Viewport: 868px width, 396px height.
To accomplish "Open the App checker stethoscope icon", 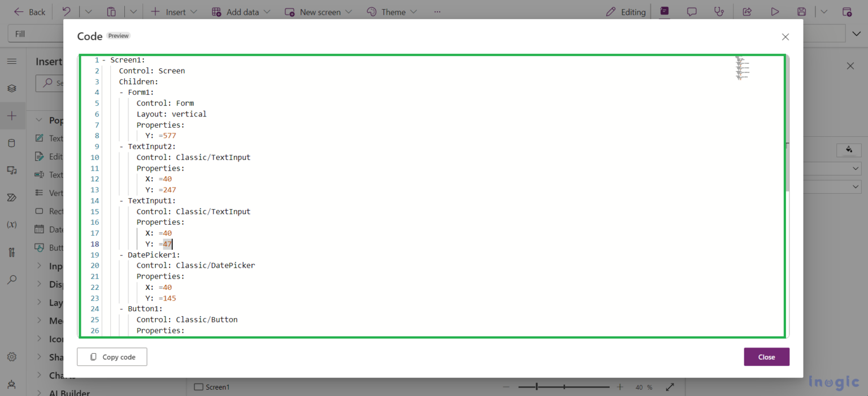I will (719, 12).
